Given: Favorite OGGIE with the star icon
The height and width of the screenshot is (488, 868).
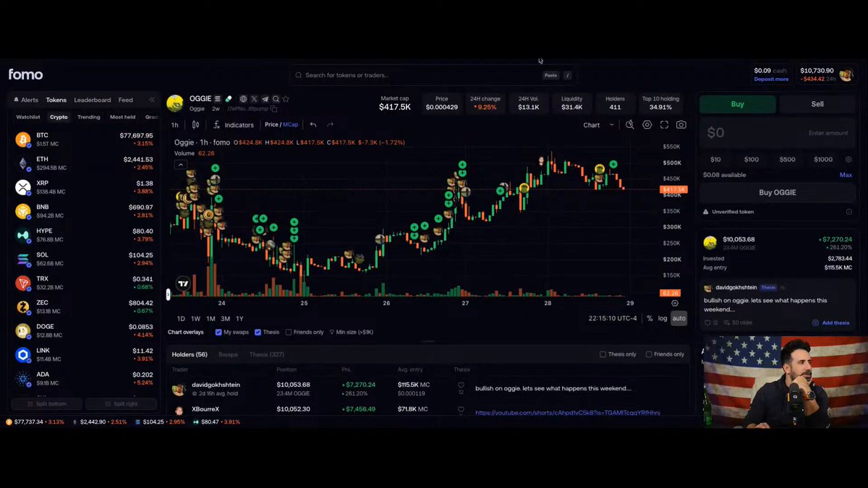Looking at the screenshot, I should [286, 99].
